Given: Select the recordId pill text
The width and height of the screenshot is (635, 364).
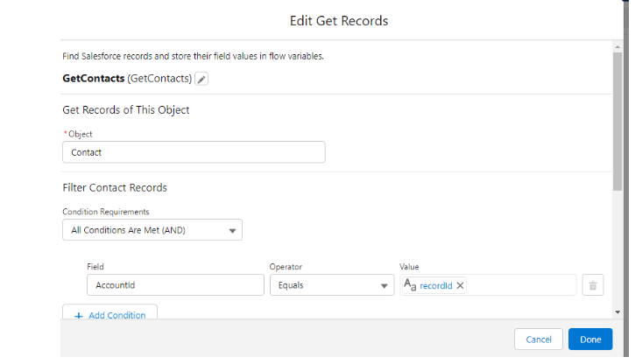Looking at the screenshot, I should coord(436,285).
